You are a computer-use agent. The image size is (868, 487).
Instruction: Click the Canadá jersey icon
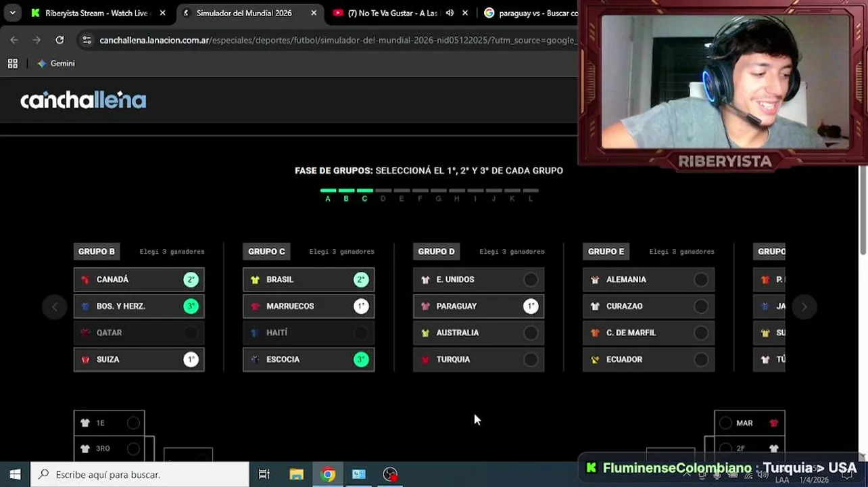(85, 279)
